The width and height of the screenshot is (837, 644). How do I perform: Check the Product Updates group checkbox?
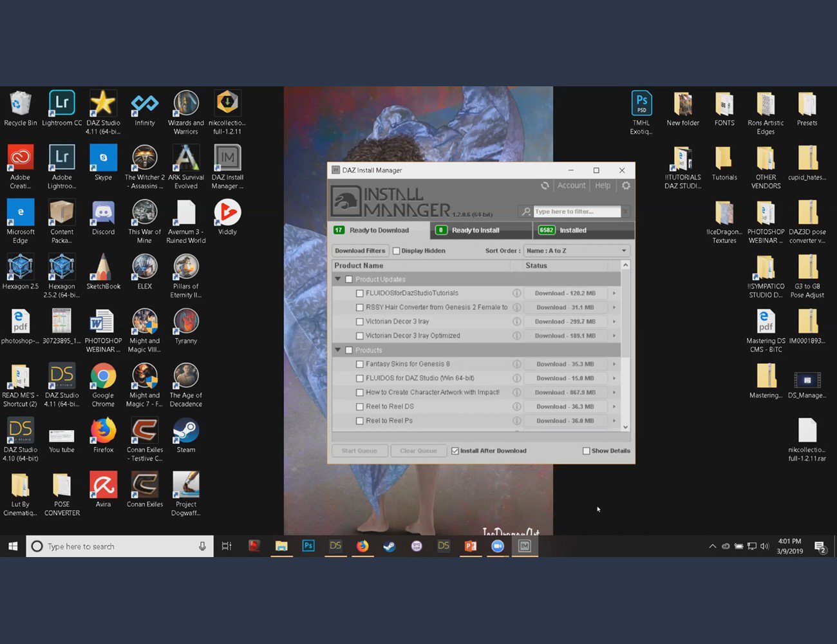coord(349,279)
